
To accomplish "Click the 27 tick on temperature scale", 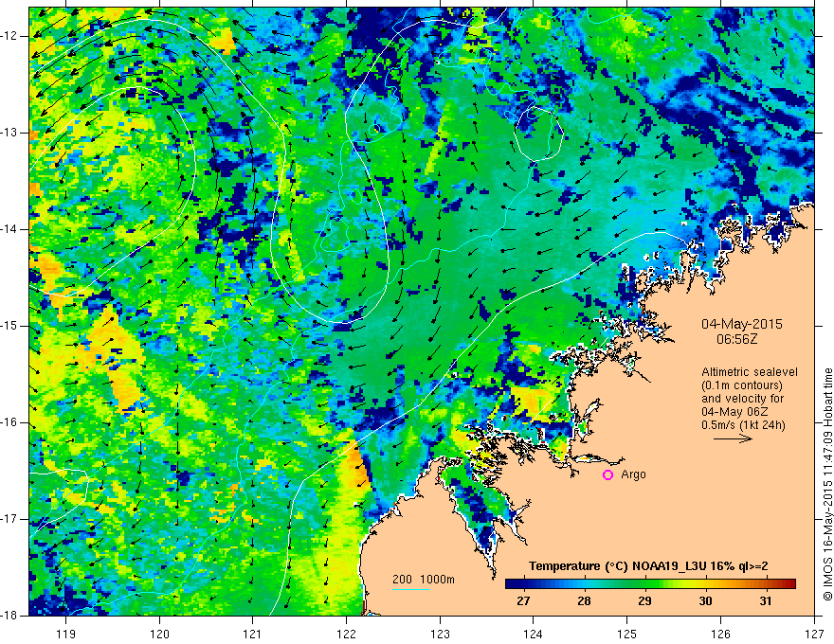I will (523, 601).
